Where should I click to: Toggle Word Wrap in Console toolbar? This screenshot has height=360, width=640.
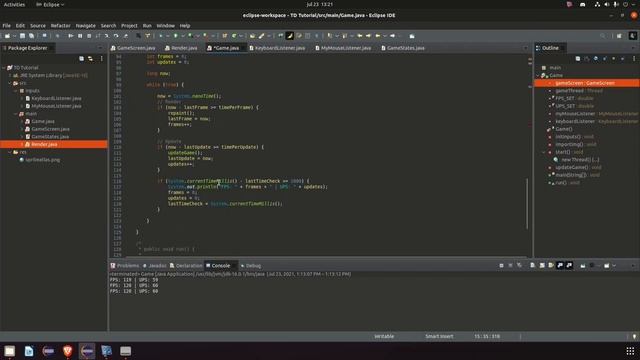tap(551, 265)
